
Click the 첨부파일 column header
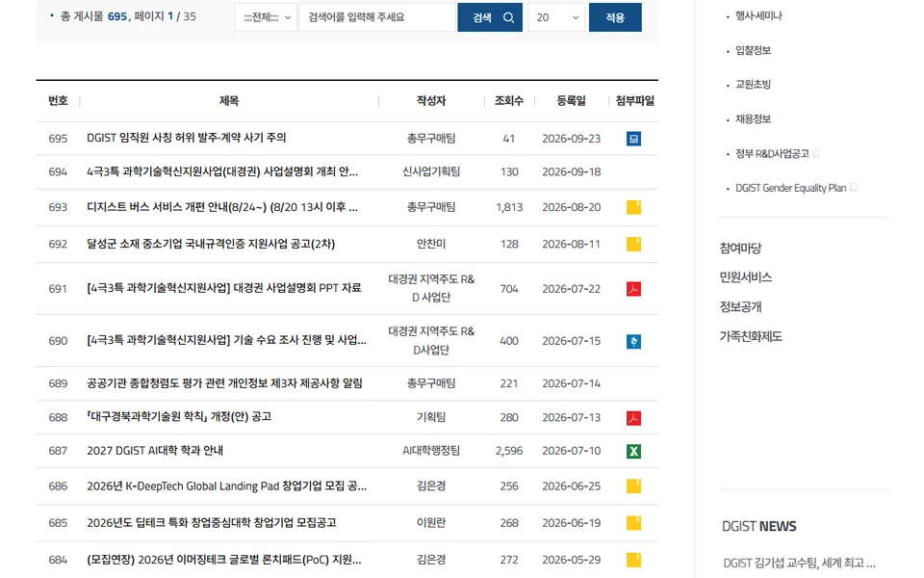tap(634, 101)
